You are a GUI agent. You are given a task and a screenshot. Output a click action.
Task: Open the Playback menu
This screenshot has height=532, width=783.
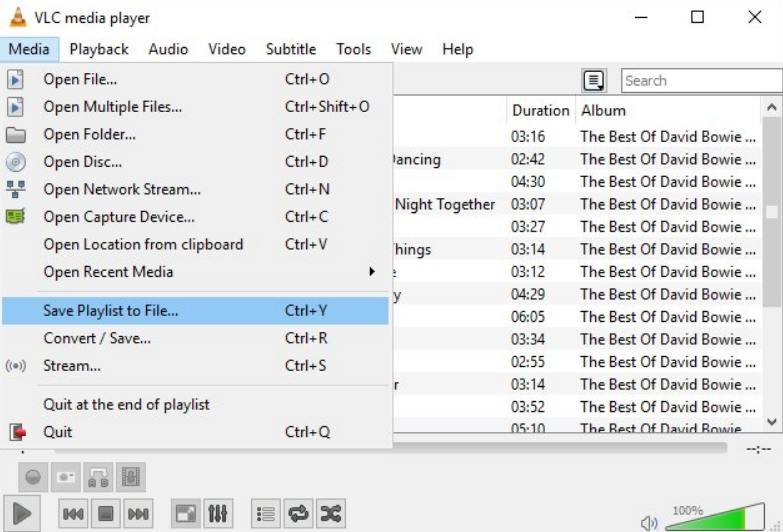[x=99, y=49]
